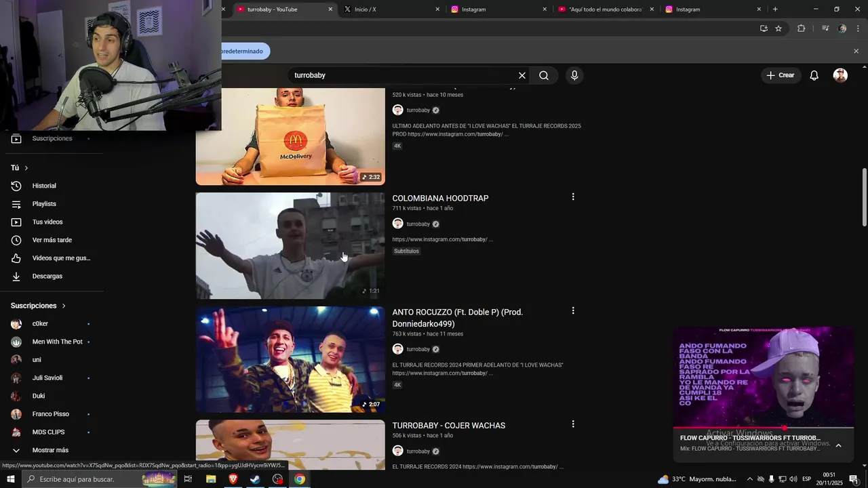Screen dimensions: 868x488
Task: Launch Brave browser from the taskbar
Action: (233, 479)
